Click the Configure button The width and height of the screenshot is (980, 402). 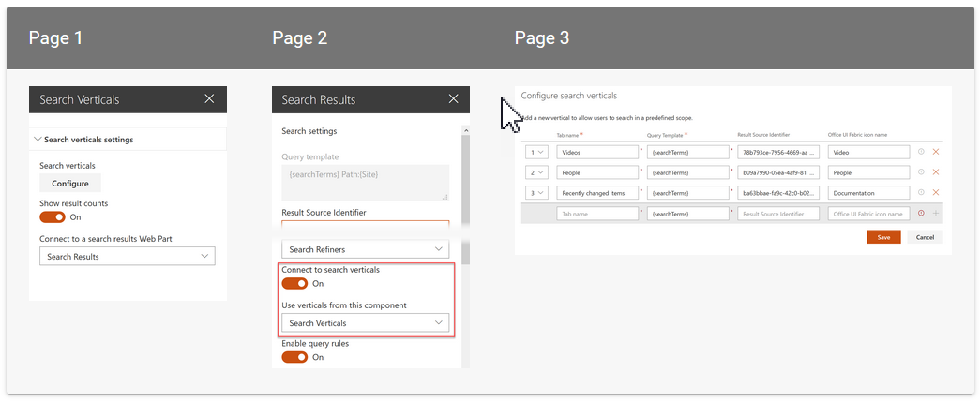(x=70, y=184)
